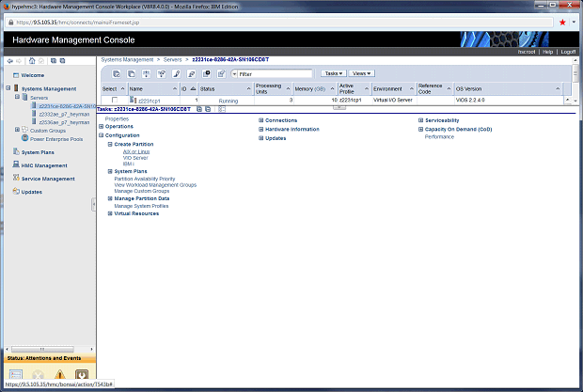Click the Clear All Sorts toolbar icon
Viewport: 583px width, 392px height.
[x=162, y=74]
